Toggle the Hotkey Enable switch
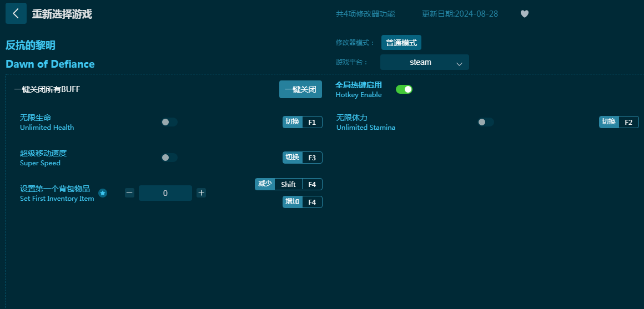This screenshot has width=644, height=309. [404, 89]
